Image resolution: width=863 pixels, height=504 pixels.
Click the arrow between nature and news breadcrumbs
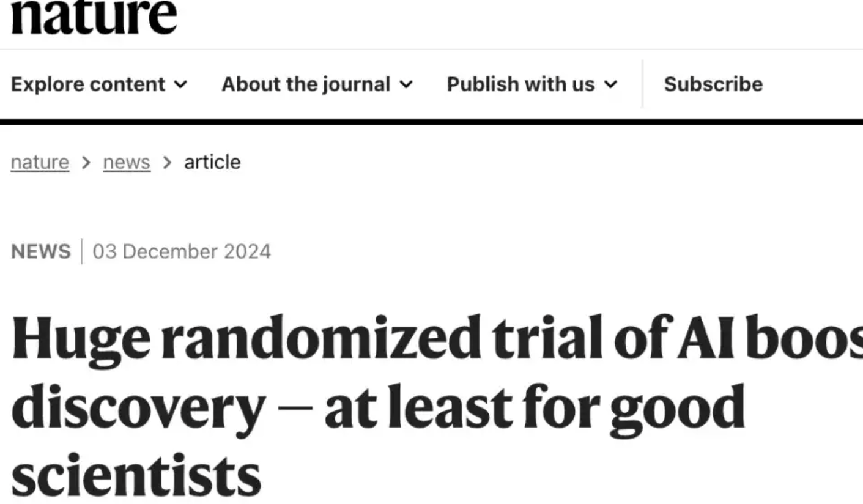[x=86, y=162]
